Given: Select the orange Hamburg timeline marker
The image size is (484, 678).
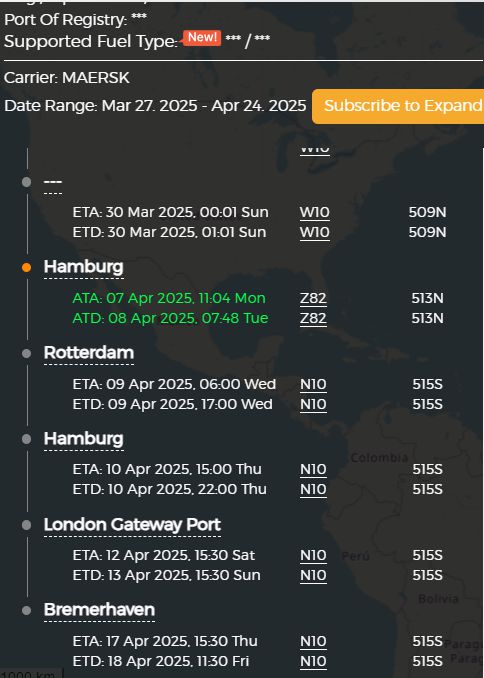Looking at the screenshot, I should (26, 268).
